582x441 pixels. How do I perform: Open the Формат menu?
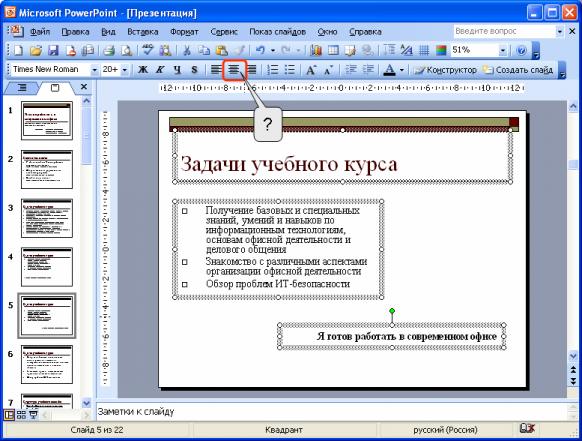pyautogui.click(x=184, y=32)
